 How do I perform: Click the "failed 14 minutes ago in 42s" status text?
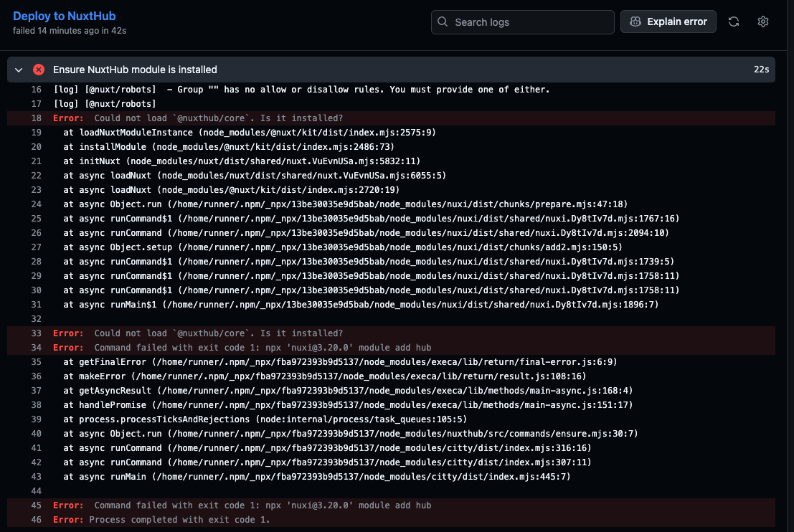point(70,31)
